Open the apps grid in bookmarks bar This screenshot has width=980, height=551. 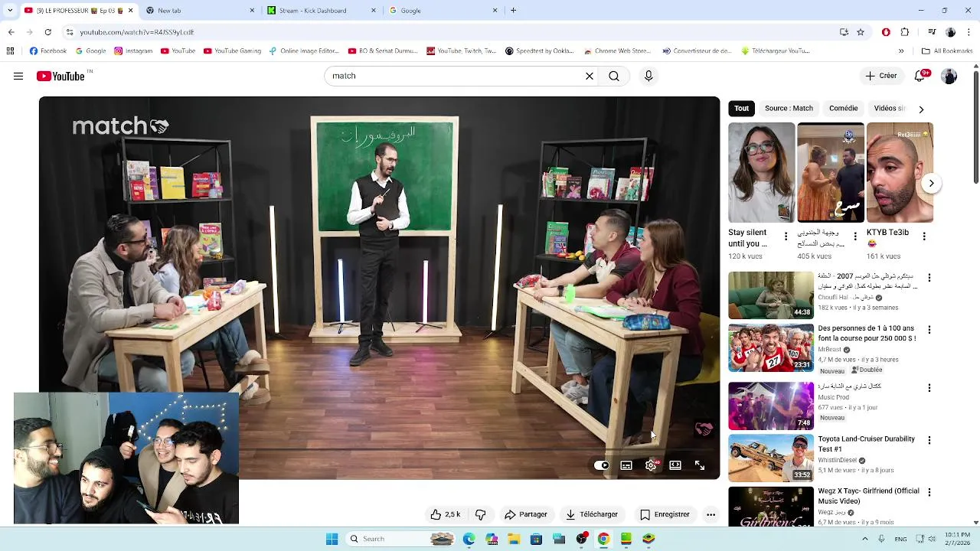point(10,51)
